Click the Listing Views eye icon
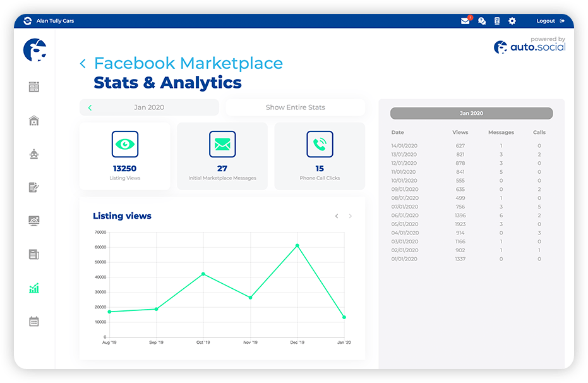 [125, 144]
